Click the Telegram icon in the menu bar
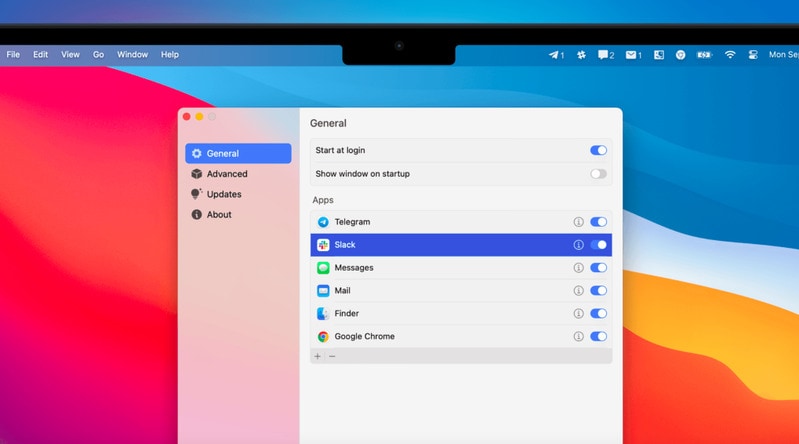The width and height of the screenshot is (799, 444). [x=556, y=55]
